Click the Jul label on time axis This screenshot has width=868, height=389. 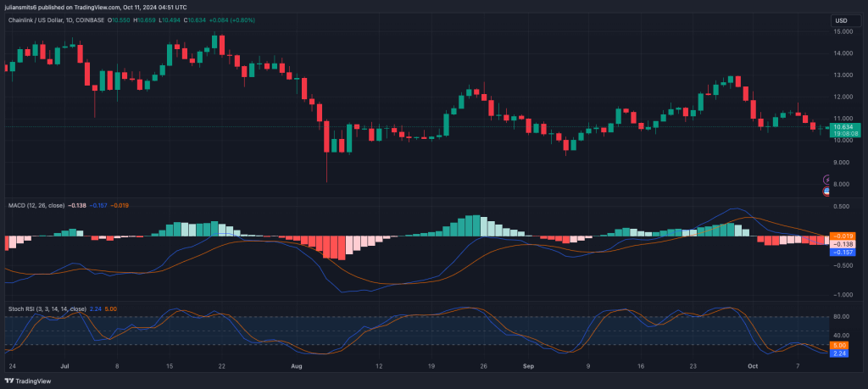point(64,366)
